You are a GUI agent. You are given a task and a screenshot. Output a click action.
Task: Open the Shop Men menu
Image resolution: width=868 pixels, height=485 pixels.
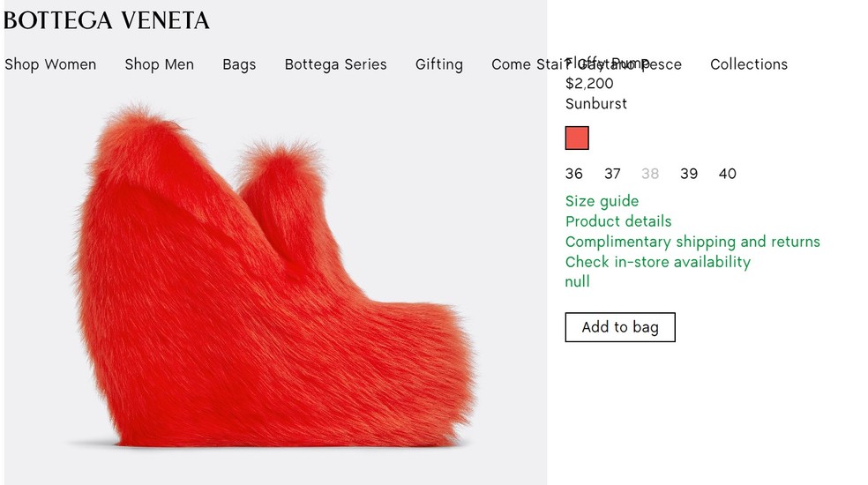(x=159, y=64)
